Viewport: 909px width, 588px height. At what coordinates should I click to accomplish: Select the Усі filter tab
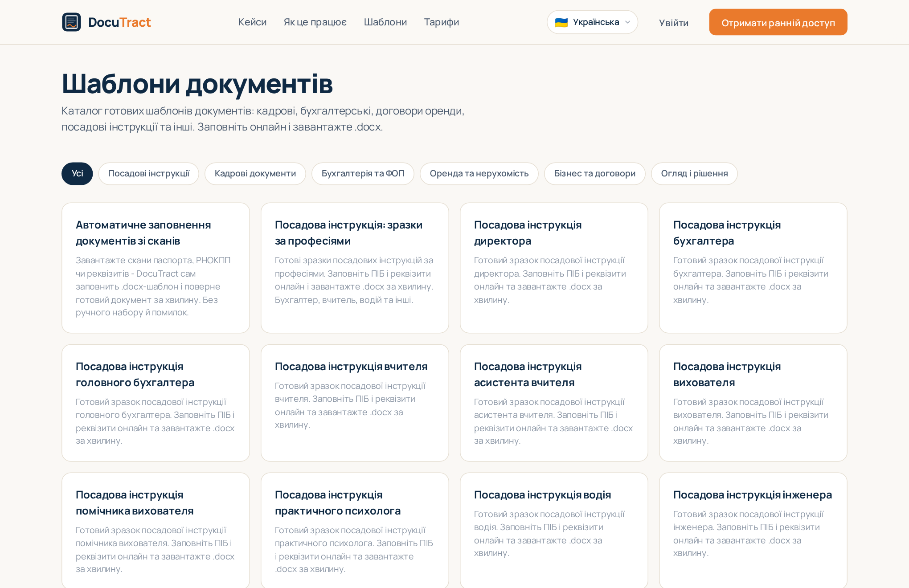[x=77, y=174]
